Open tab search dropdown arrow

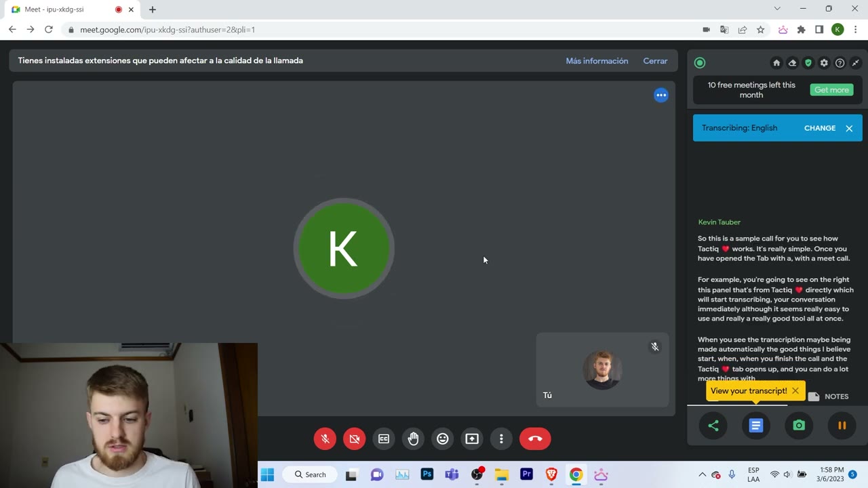[777, 9]
